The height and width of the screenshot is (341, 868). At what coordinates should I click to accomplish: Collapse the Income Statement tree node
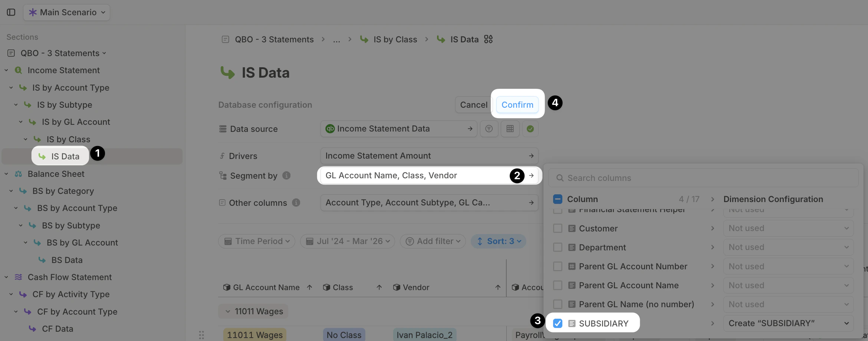[6, 70]
